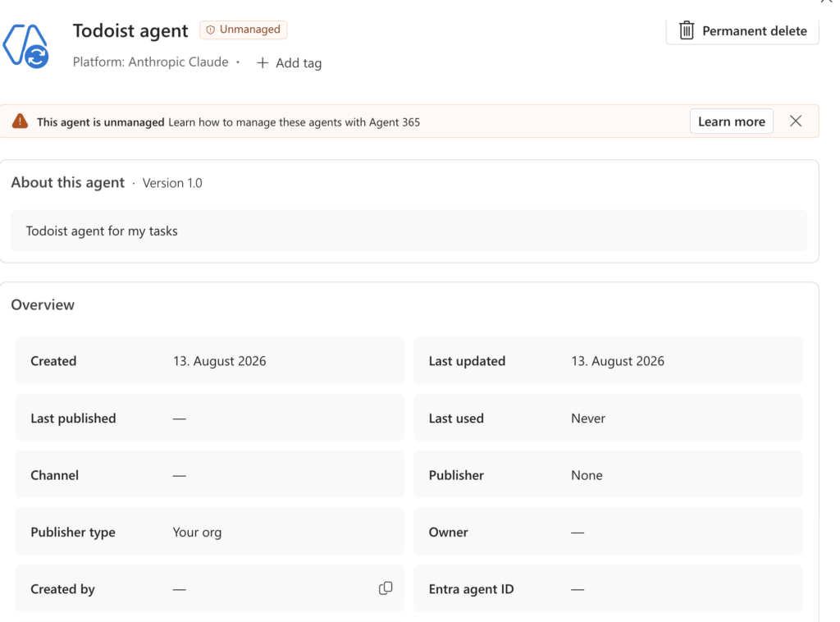The width and height of the screenshot is (840, 622).
Task: Click the Todoist agent logo icon
Action: (x=25, y=46)
